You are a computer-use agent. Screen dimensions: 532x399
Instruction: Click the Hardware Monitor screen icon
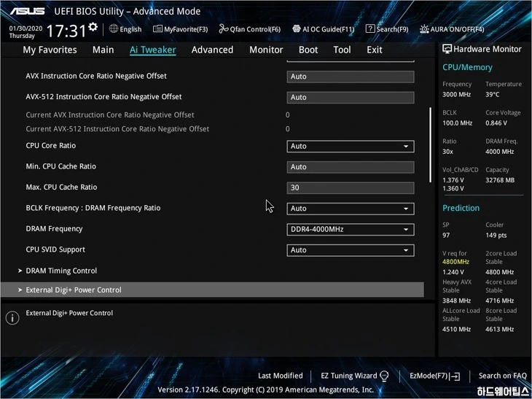[x=447, y=49]
